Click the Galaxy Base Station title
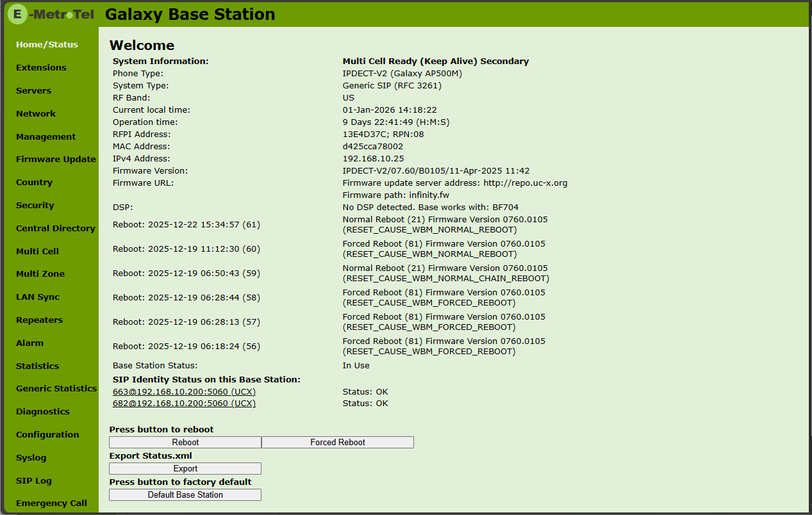Screen dimensions: 812x515 pyautogui.click(x=190, y=14)
